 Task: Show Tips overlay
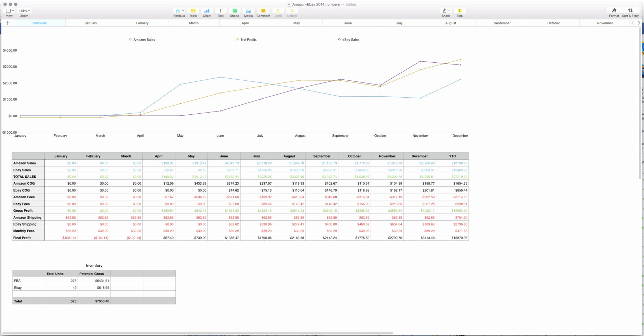coord(460,11)
